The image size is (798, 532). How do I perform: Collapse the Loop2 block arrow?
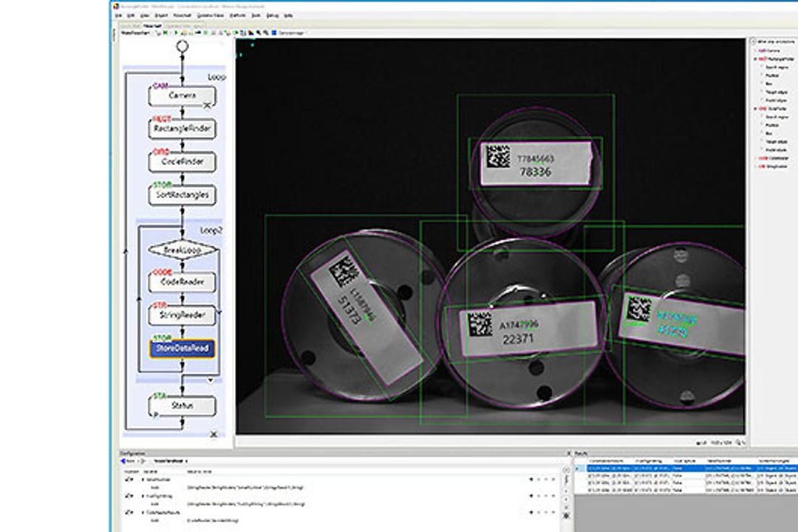click(x=210, y=381)
